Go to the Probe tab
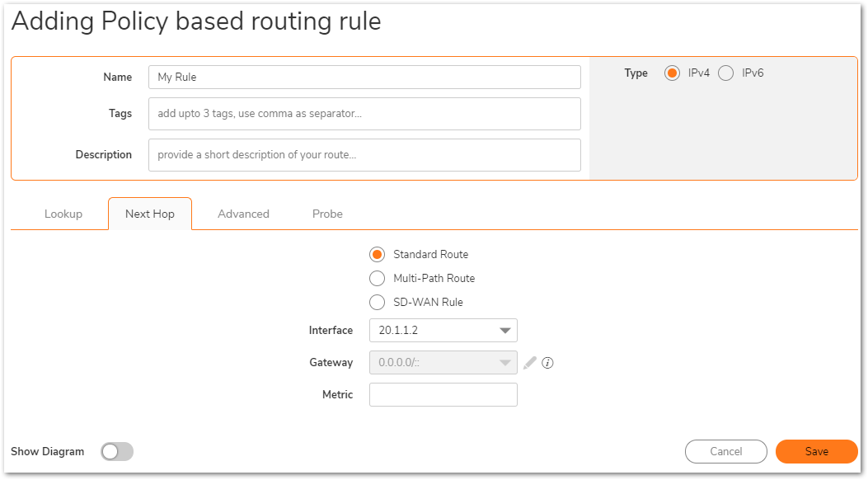This screenshot has height=480, width=868. (327, 214)
